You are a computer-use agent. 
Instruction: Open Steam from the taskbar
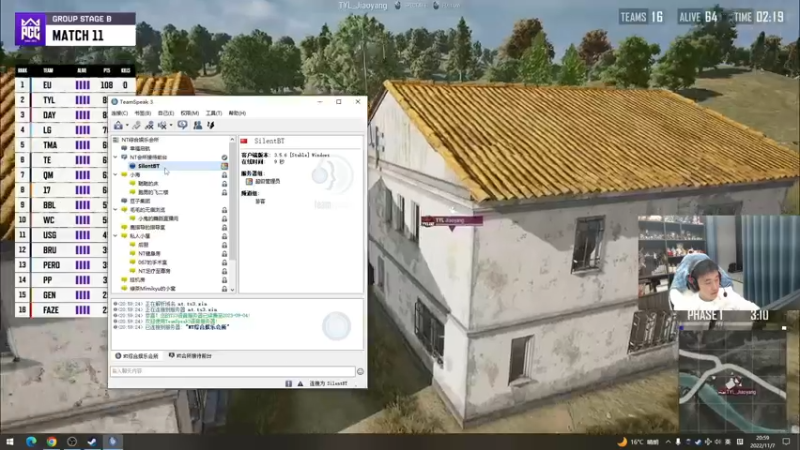point(92,441)
